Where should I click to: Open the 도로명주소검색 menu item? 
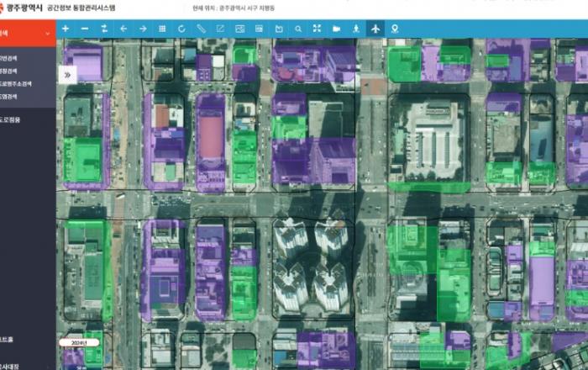coord(15,84)
